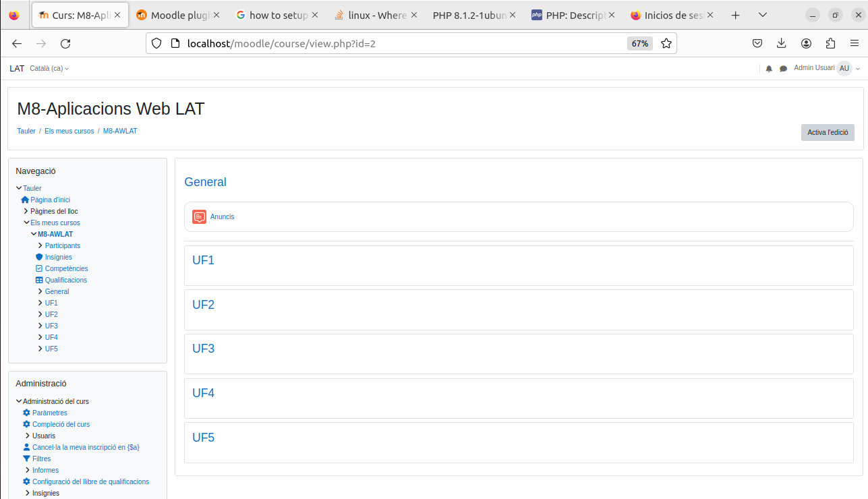Bookmark this page with the star icon
Image resolution: width=868 pixels, height=499 pixels.
pos(666,43)
